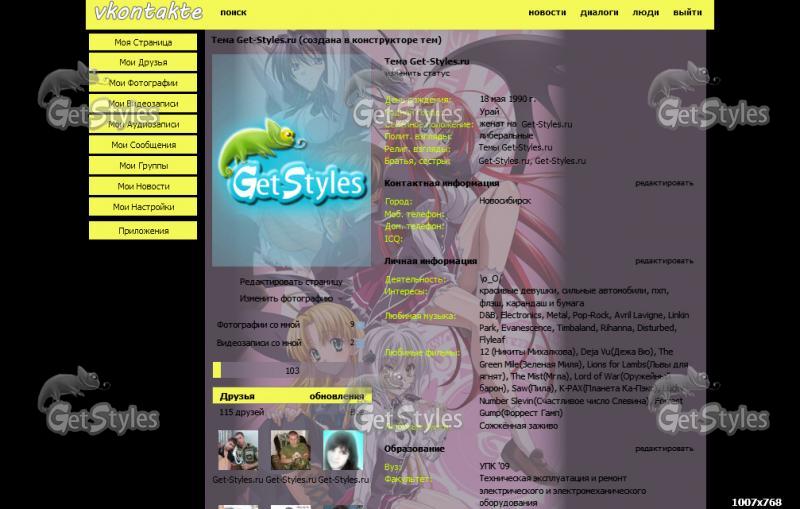Open Моя Страница in the sidebar
Screen dimensions: 800x509
coord(143,43)
